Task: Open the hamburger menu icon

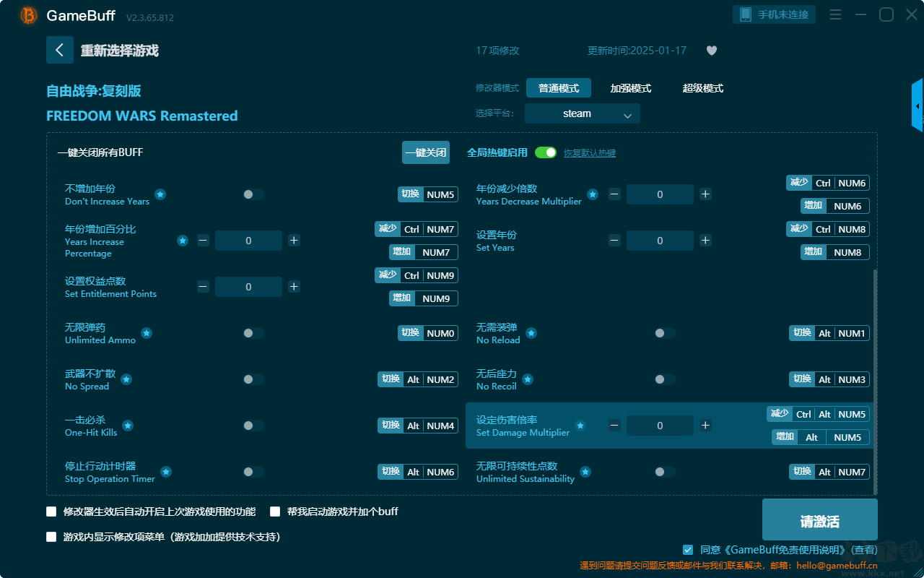Action: 835,14
